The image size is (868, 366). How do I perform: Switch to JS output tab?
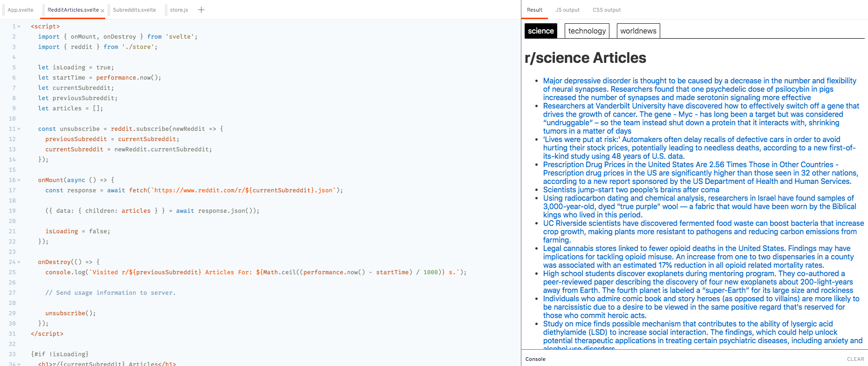click(567, 10)
